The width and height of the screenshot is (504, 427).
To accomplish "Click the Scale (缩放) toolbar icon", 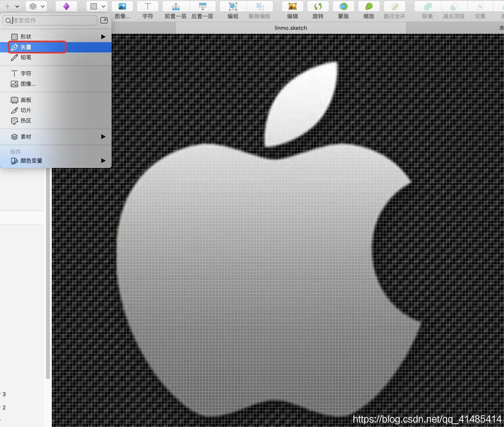I will (369, 7).
